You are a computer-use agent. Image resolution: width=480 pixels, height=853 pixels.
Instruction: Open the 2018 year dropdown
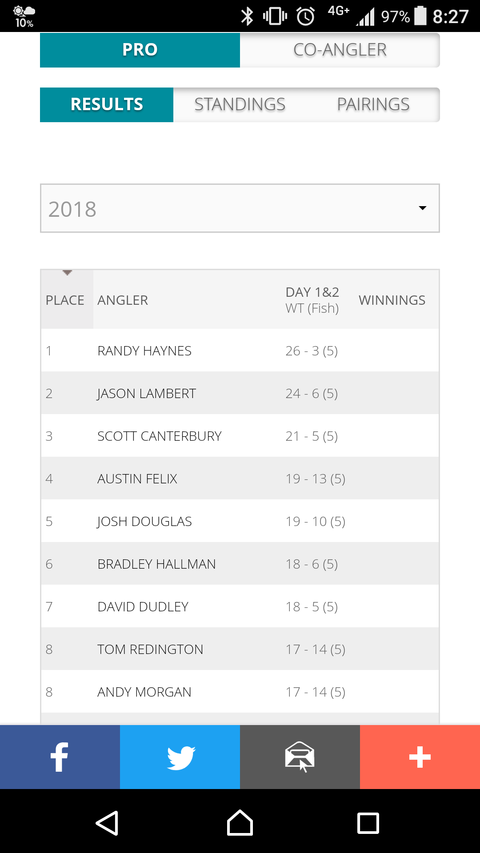(240, 208)
